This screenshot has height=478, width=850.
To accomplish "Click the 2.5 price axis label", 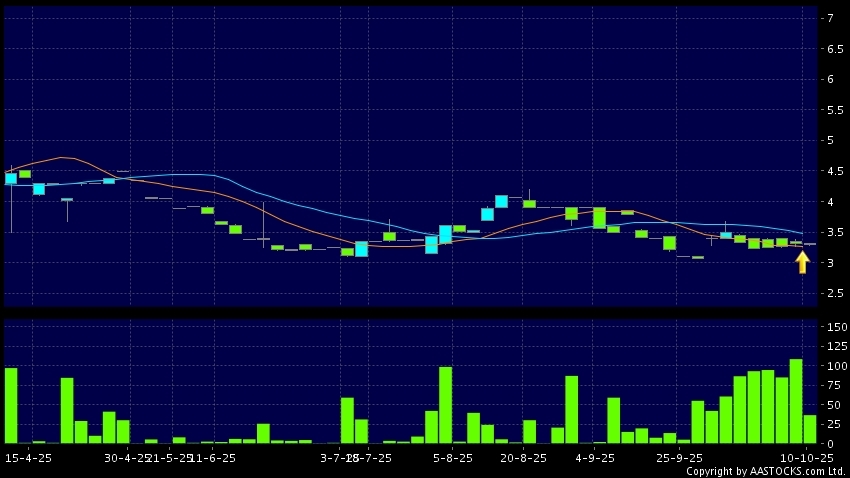I will tap(830, 293).
